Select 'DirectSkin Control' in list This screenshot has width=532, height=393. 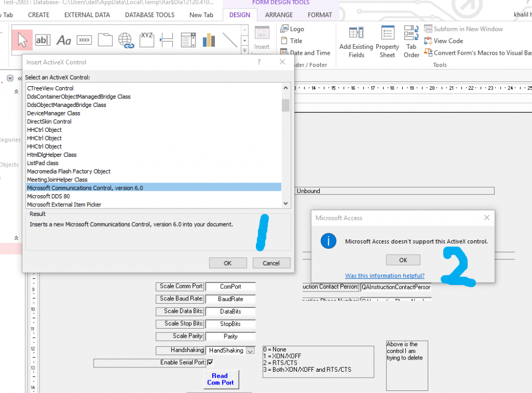point(154,121)
